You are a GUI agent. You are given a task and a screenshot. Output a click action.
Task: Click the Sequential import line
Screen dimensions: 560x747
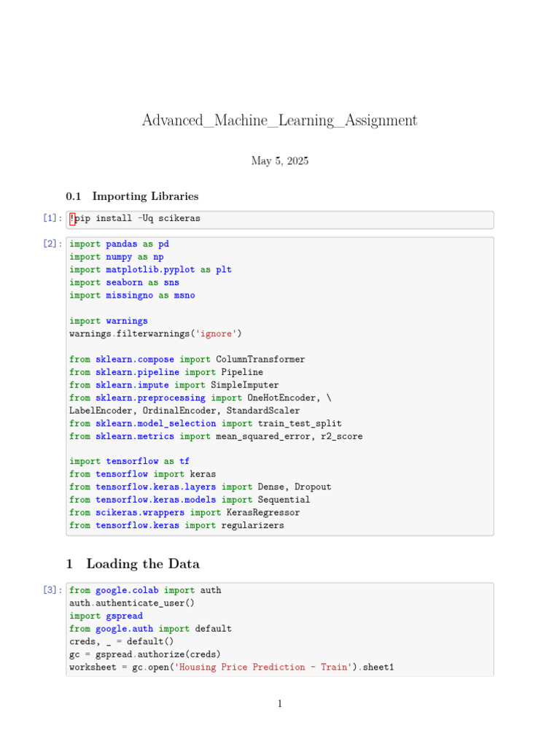point(190,500)
